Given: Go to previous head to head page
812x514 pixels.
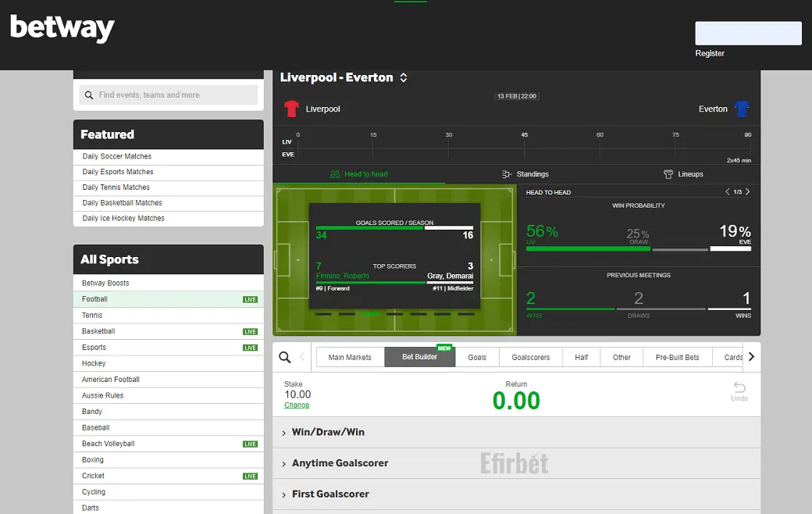Looking at the screenshot, I should (x=727, y=191).
